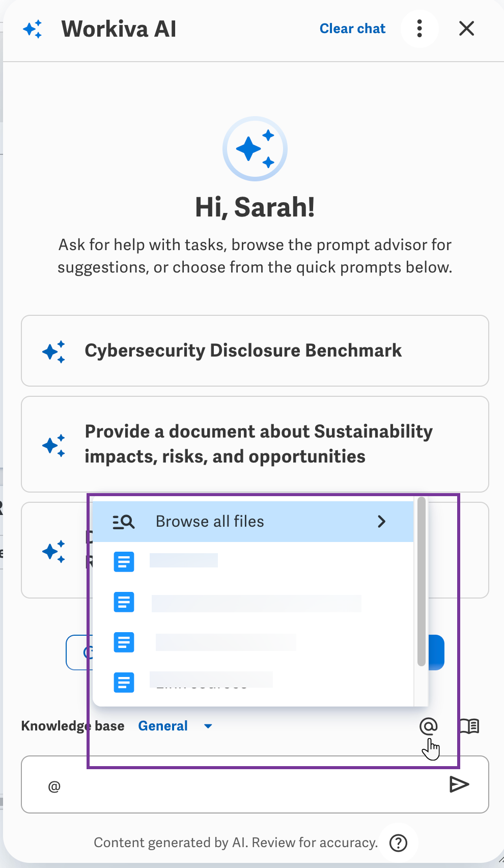Close the Workiva AI panel
This screenshot has width=504, height=868.
tap(466, 29)
